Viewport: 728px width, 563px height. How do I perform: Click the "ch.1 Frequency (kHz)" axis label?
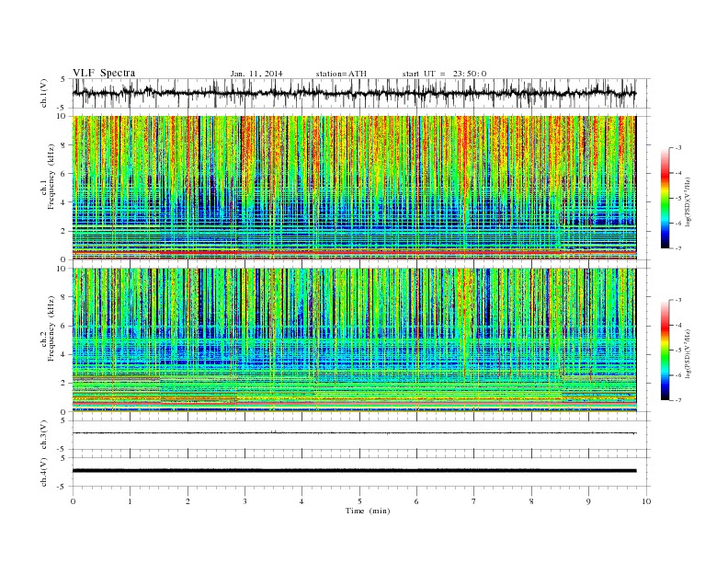[x=48, y=177]
